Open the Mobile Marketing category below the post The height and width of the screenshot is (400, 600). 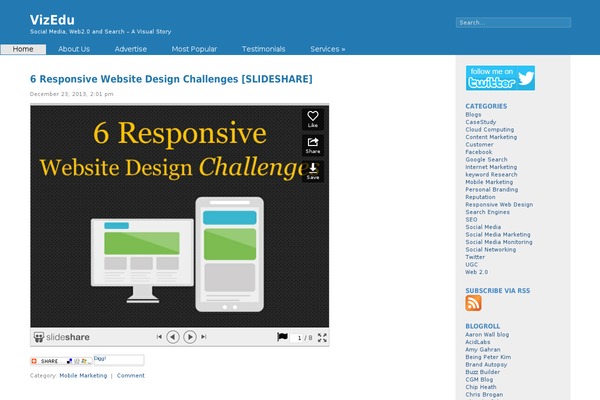83,376
